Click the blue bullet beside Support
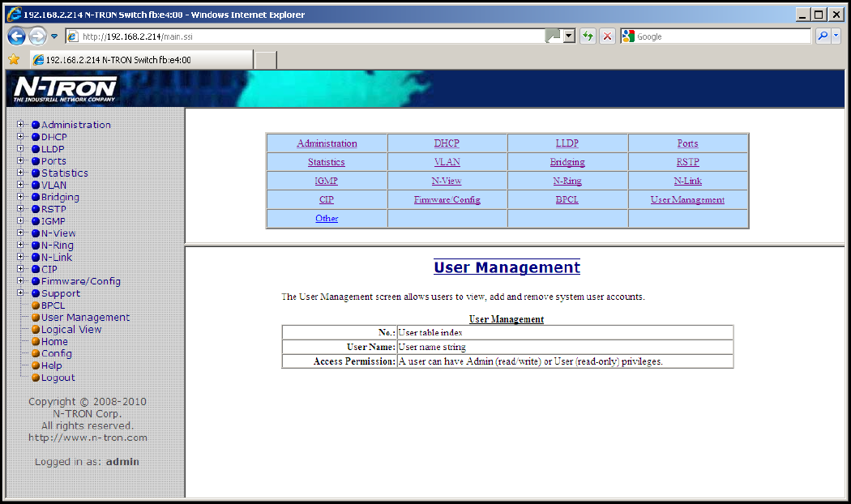The image size is (851, 504). pos(36,293)
